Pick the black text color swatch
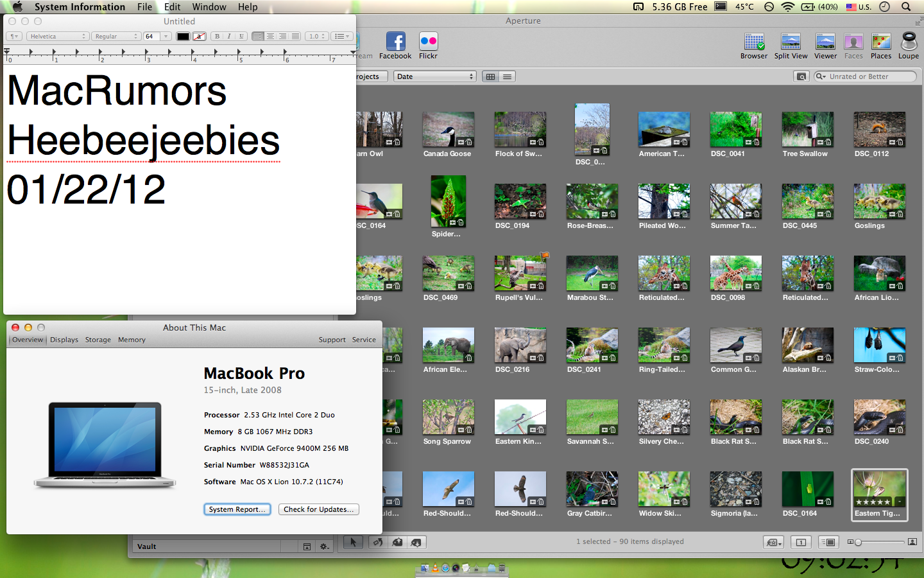This screenshot has height=578, width=924. 183,36
